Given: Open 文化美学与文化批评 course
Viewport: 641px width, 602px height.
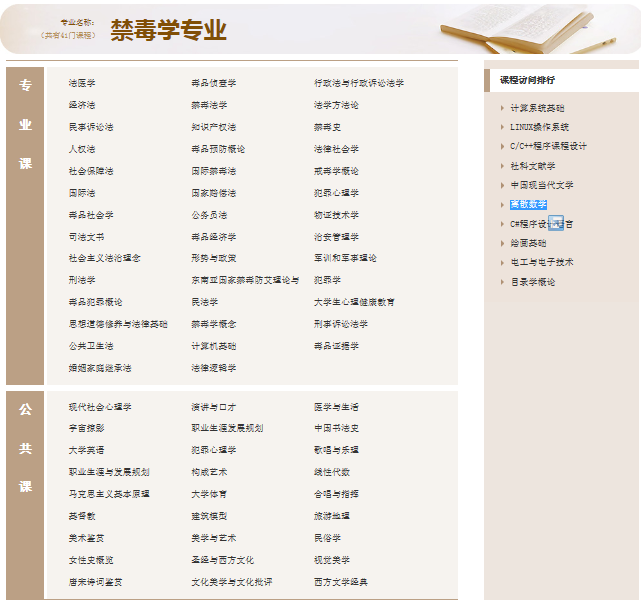Looking at the screenshot, I should [231, 582].
